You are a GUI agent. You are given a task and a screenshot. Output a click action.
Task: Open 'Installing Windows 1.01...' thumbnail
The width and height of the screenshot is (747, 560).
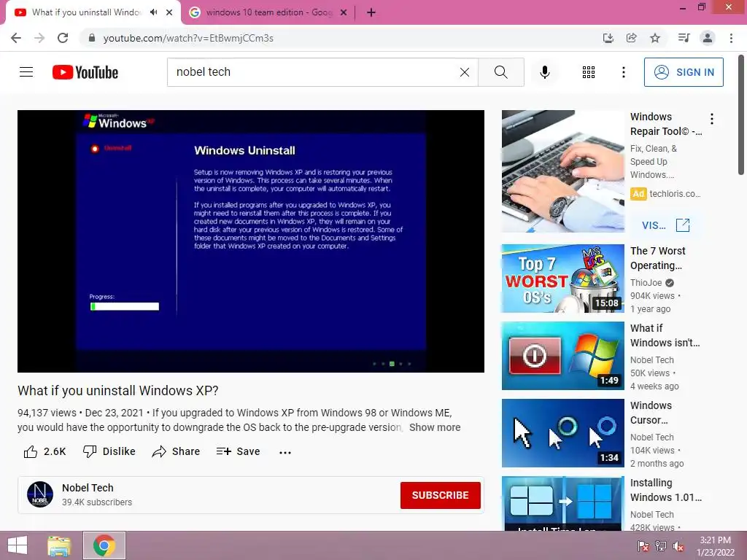pos(562,503)
